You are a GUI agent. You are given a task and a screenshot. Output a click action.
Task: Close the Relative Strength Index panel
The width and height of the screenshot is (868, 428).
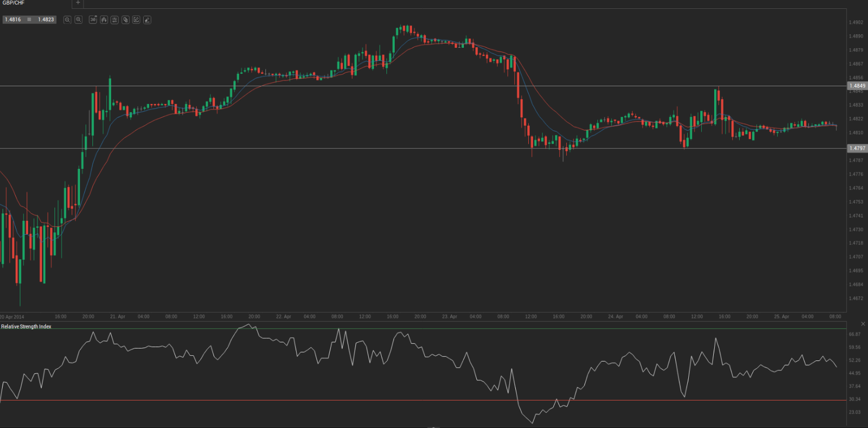[863, 324]
